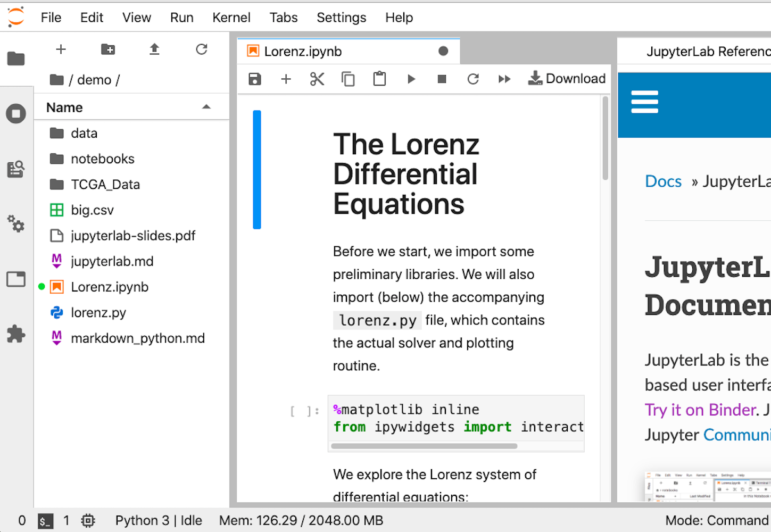Click Python 3 Idle kernel status indicator
771x532 pixels.
159,520
